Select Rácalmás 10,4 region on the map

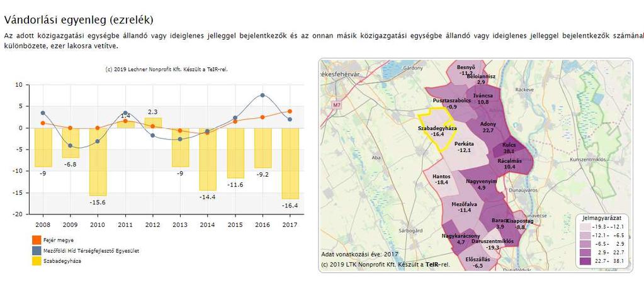point(509,163)
